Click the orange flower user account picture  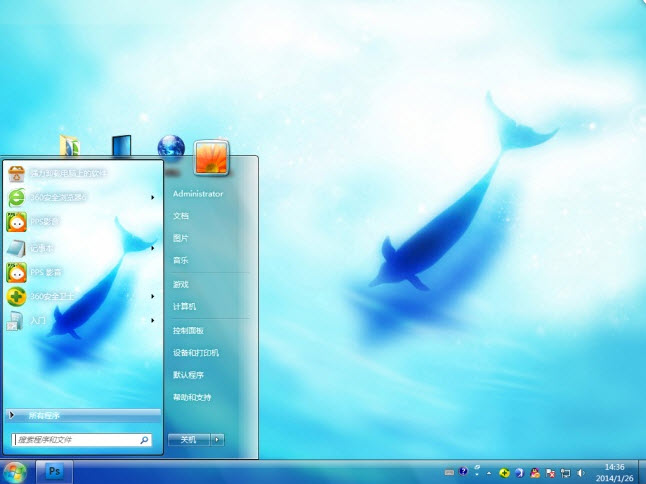pos(211,158)
